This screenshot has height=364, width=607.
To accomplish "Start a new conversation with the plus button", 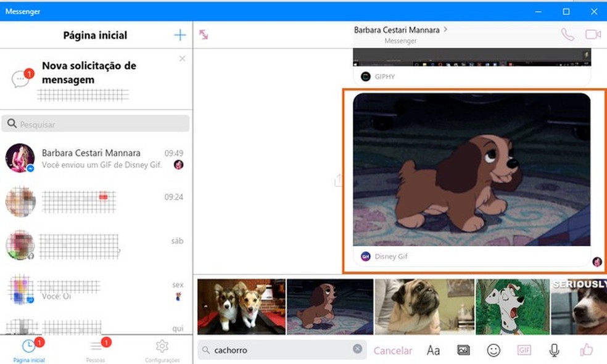I will tap(180, 35).
